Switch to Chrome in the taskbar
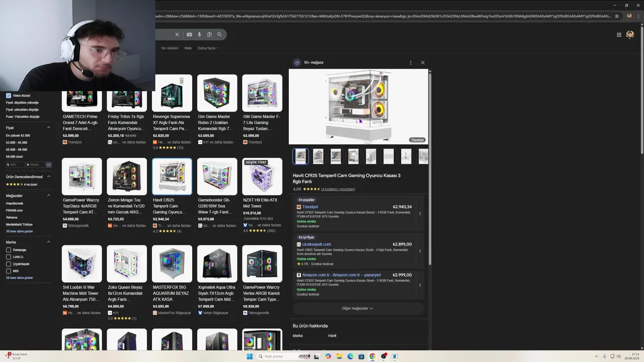The width and height of the screenshot is (644, 362). pyautogui.click(x=372, y=356)
